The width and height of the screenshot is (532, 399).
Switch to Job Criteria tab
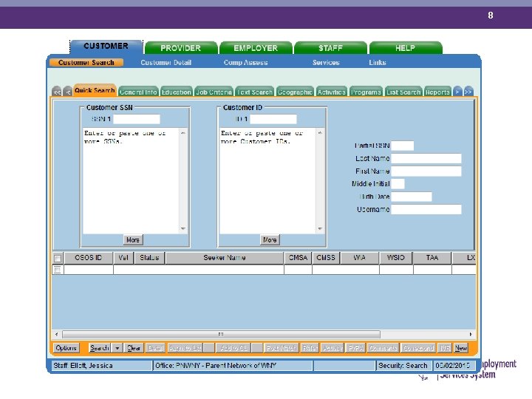point(214,92)
